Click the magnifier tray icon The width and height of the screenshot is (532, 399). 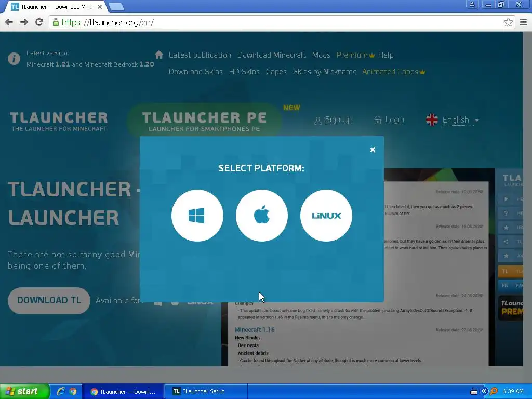494,391
